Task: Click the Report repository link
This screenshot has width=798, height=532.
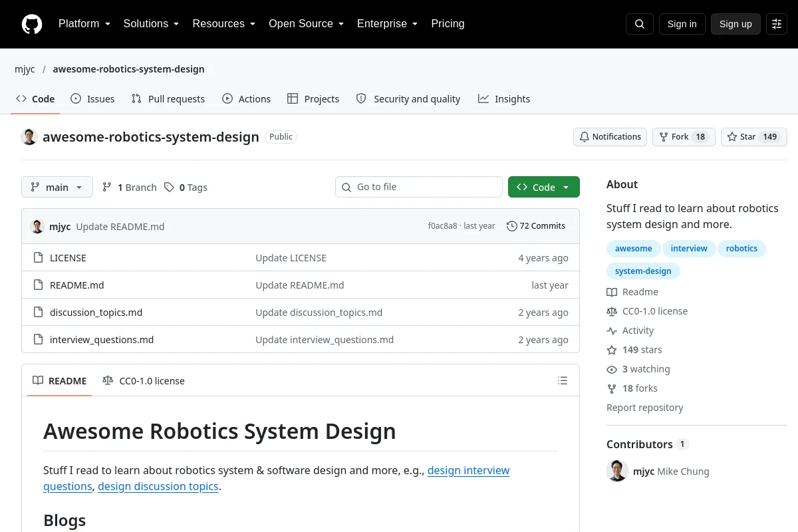Action: point(645,408)
